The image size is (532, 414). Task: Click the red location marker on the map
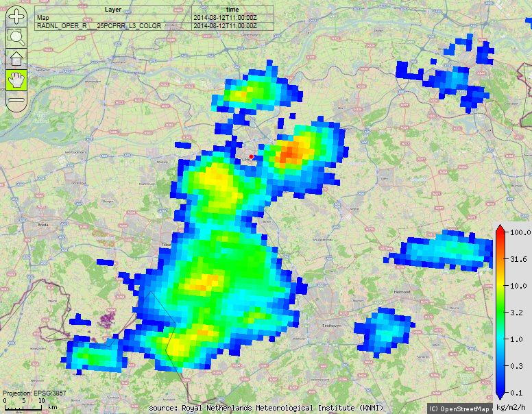coord(252,157)
